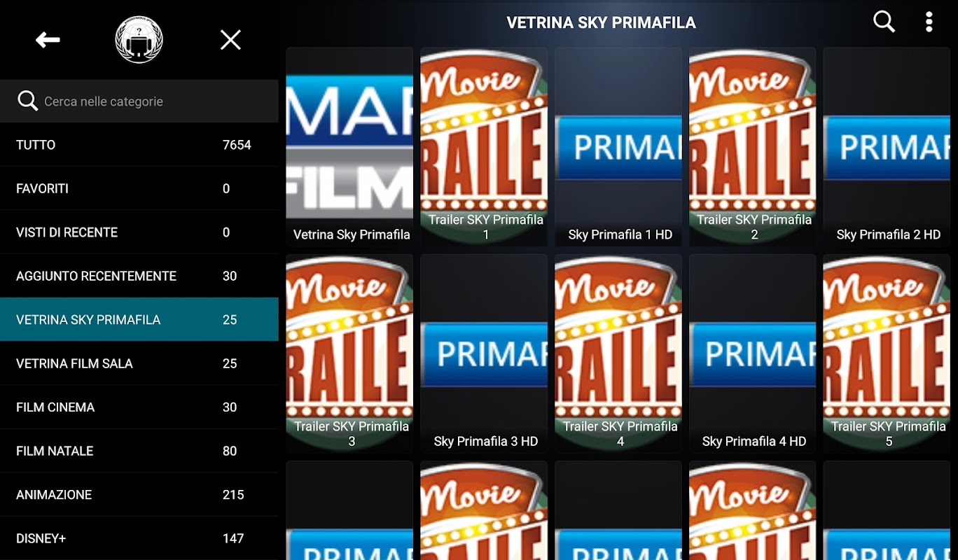Open search with the top-right magnifier icon
Image resolution: width=958 pixels, height=560 pixels.
click(884, 22)
